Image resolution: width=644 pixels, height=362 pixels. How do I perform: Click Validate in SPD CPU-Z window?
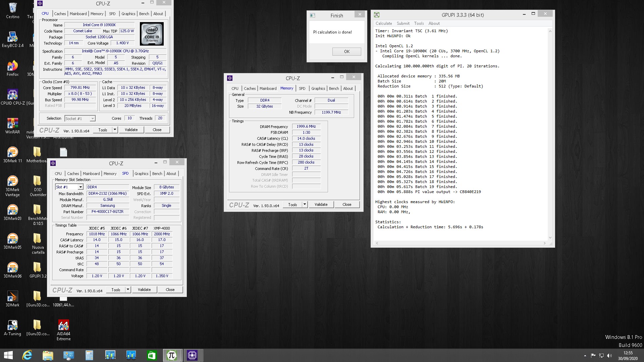click(x=144, y=290)
